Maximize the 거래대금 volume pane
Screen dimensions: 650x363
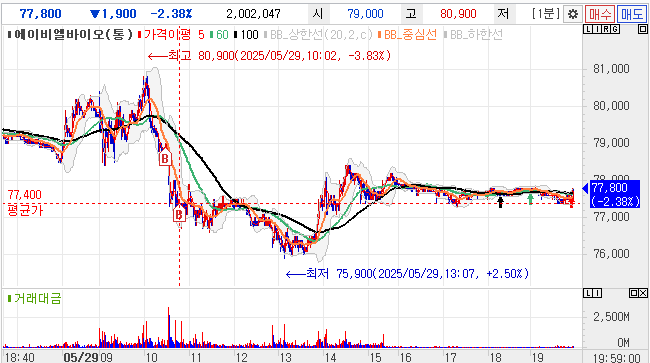[x=634, y=293]
